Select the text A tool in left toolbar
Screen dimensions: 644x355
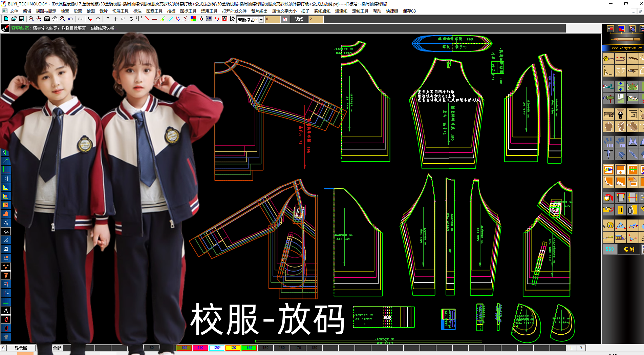(6, 311)
